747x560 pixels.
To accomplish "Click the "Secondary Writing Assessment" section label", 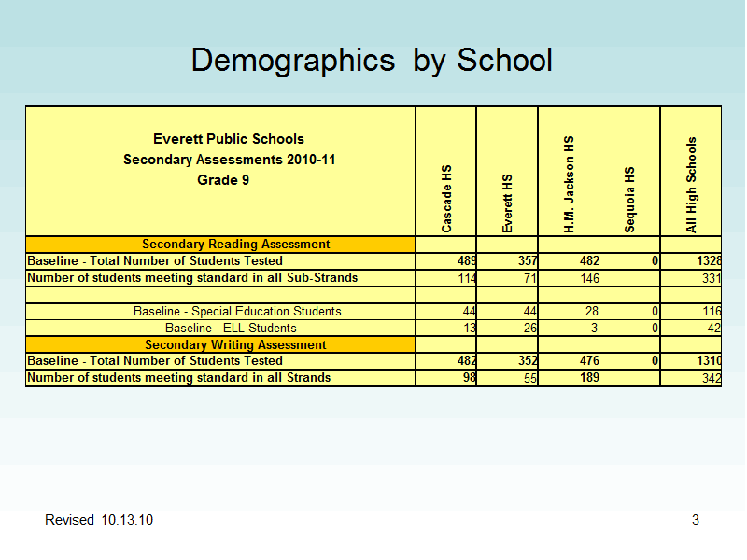I will (x=235, y=344).
